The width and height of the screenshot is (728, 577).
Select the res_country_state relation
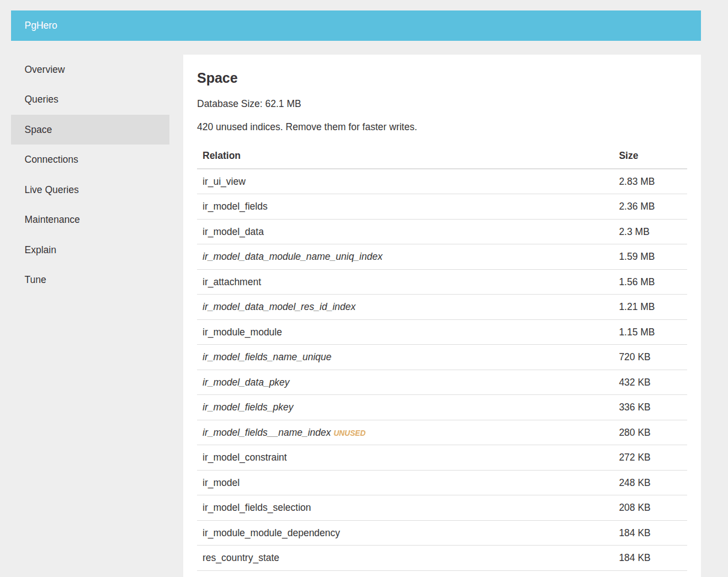click(x=241, y=558)
